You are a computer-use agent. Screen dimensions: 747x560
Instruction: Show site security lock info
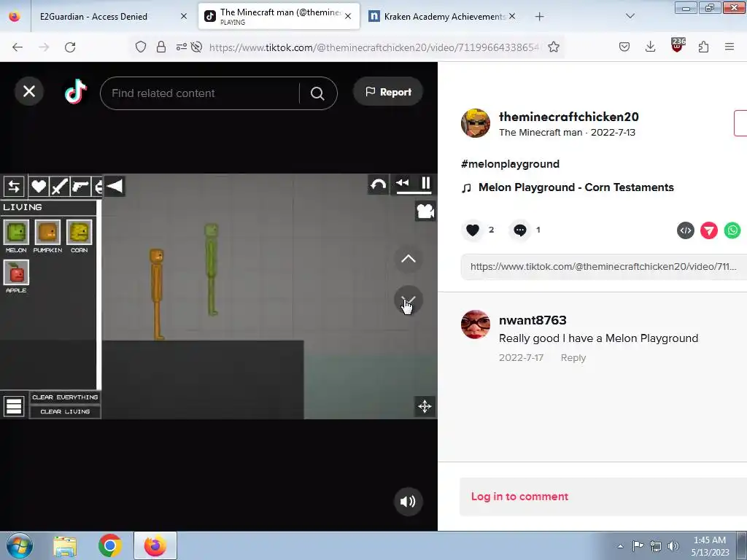(161, 47)
